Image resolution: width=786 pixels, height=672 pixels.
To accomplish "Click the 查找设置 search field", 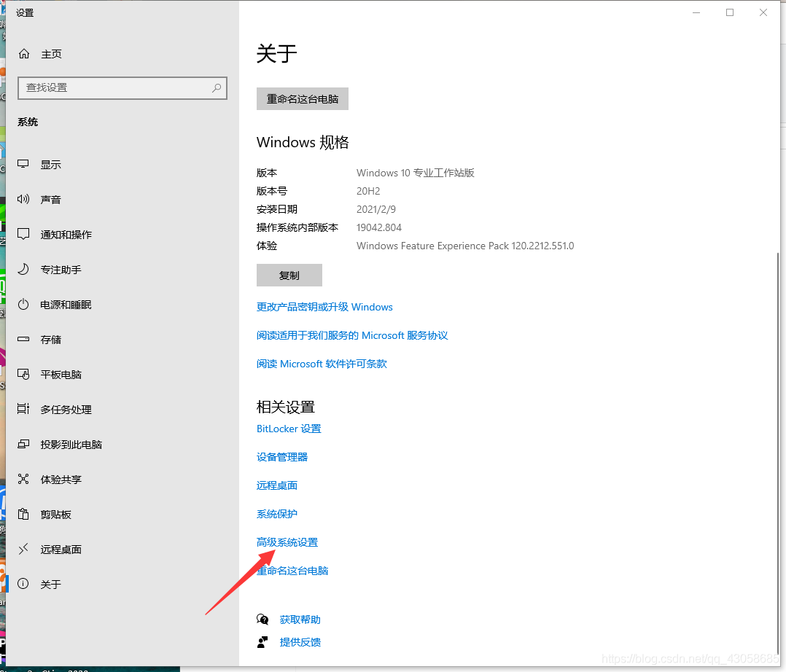I will point(122,87).
